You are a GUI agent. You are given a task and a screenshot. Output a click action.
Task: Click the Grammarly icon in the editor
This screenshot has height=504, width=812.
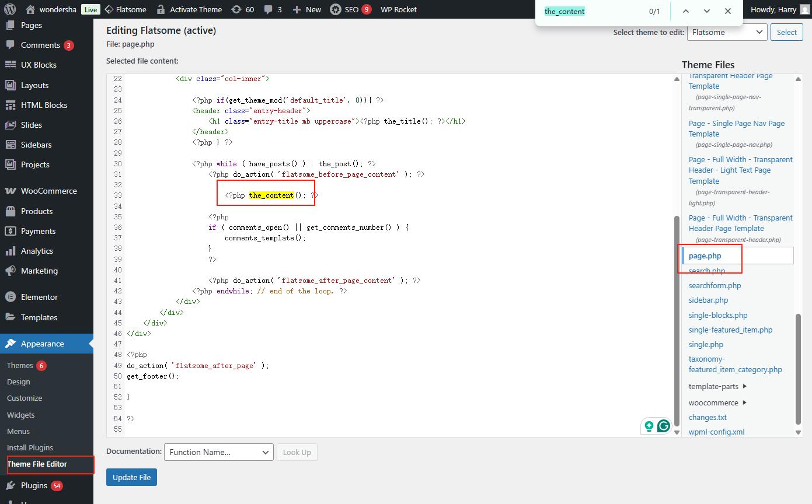pos(664,426)
